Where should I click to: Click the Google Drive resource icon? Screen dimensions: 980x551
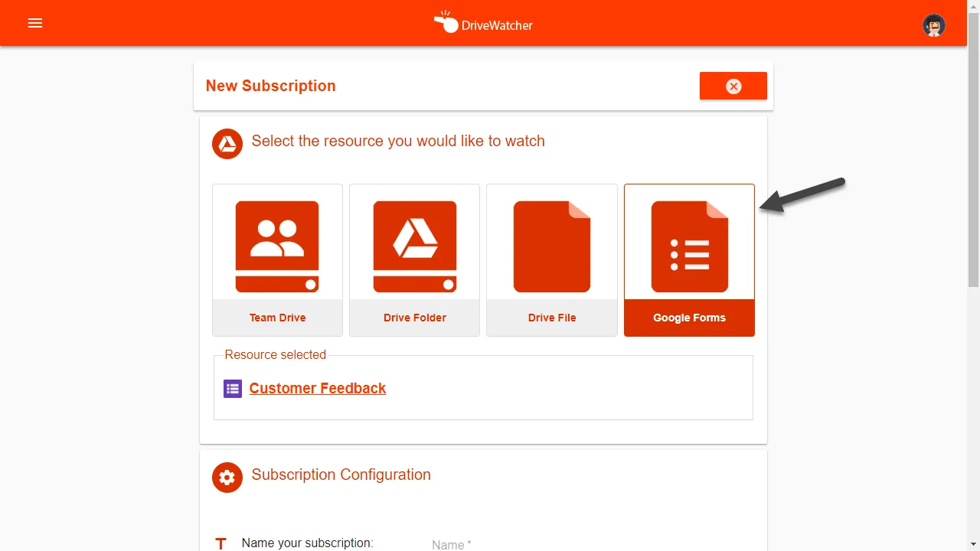(x=227, y=144)
